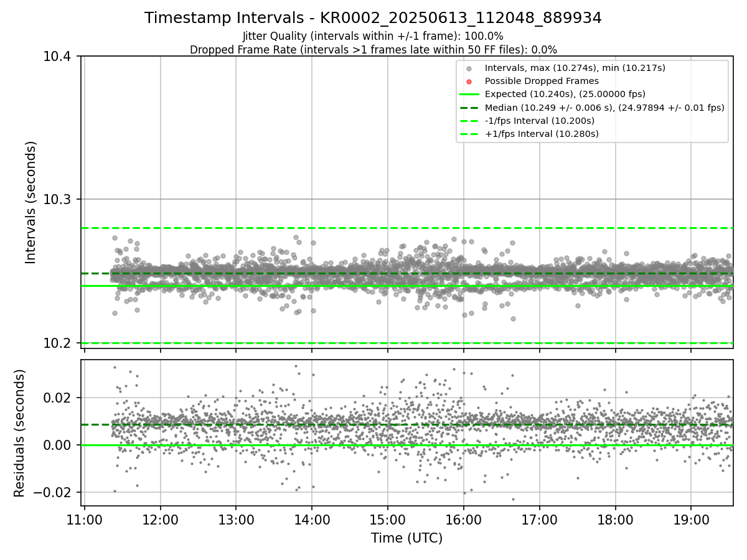Image resolution: width=747 pixels, height=560 pixels.
Task: Click the y-axis tick label "10.4"
Action: [57, 57]
